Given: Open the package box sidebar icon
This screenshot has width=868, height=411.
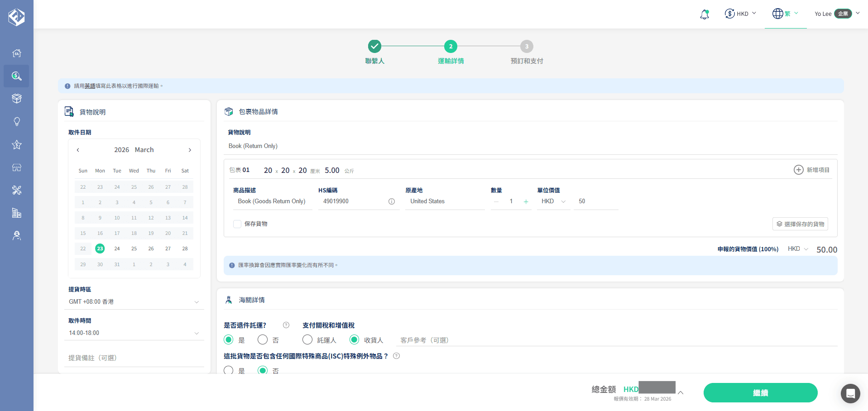Looking at the screenshot, I should [x=17, y=99].
